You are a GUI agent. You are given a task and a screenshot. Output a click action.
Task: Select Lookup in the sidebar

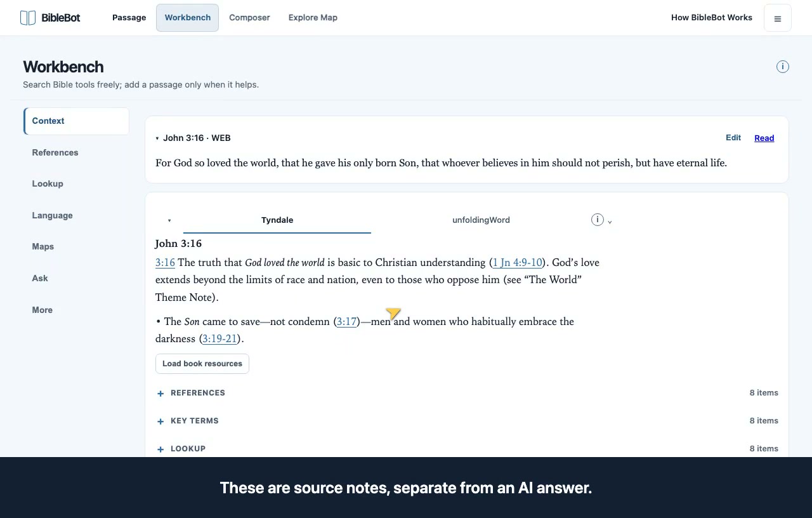click(76, 183)
